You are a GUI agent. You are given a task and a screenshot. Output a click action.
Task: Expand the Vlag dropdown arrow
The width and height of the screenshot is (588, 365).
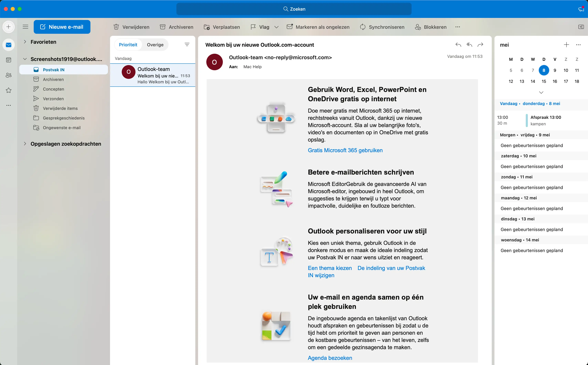tap(276, 27)
